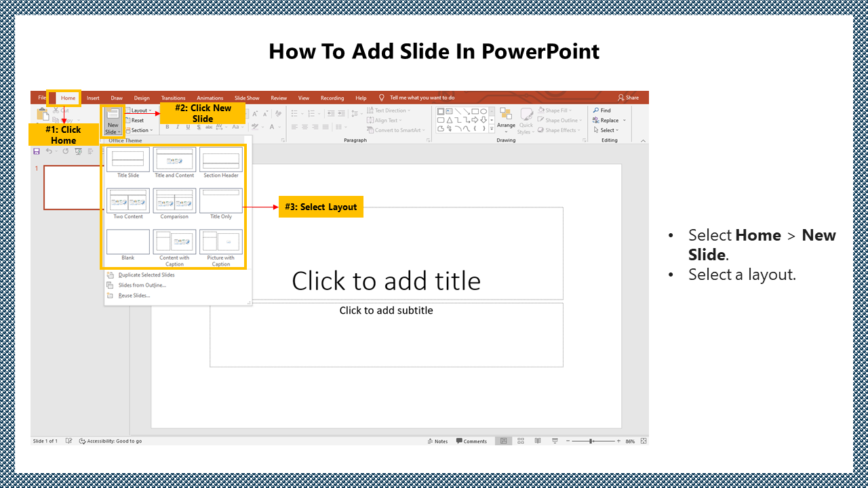Click Convert to SmartArt button
The height and width of the screenshot is (488, 868).
[396, 130]
